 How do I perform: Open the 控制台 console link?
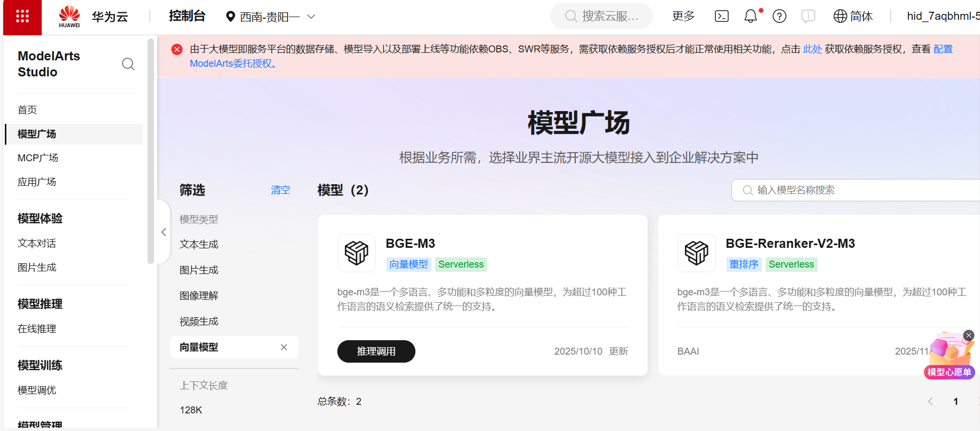(187, 16)
